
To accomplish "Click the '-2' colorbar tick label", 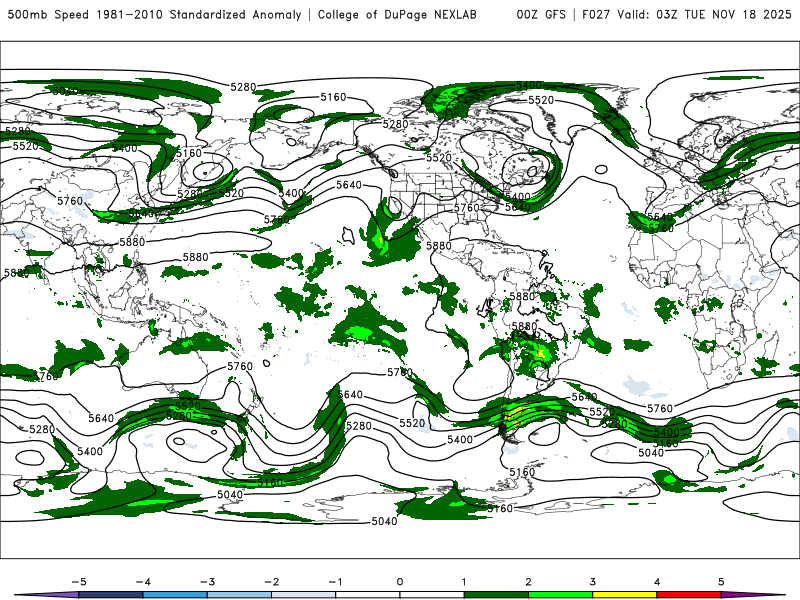I will (271, 582).
